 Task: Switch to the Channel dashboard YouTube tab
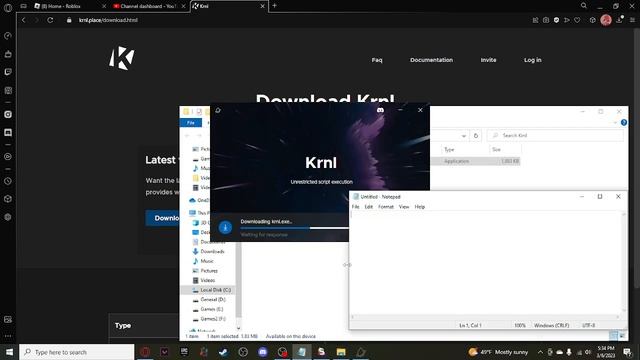(x=149, y=6)
